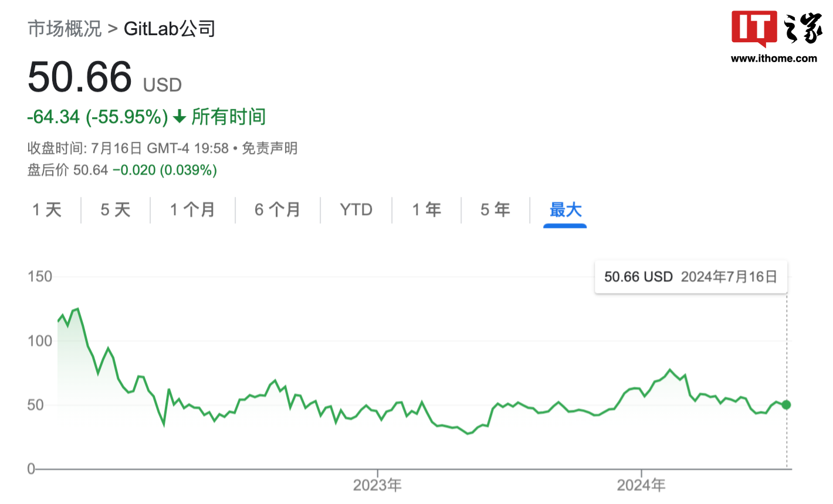Open the 免责声明 disclaimer link

(270, 148)
